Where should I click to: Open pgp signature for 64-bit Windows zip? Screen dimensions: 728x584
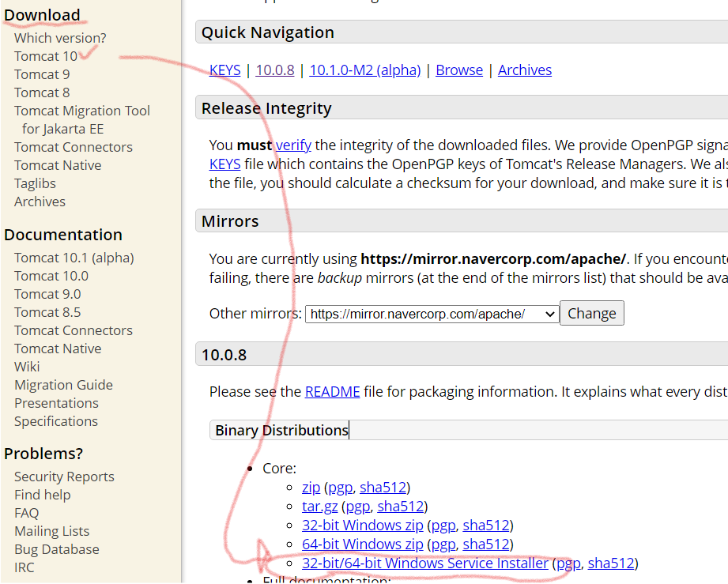tap(443, 544)
